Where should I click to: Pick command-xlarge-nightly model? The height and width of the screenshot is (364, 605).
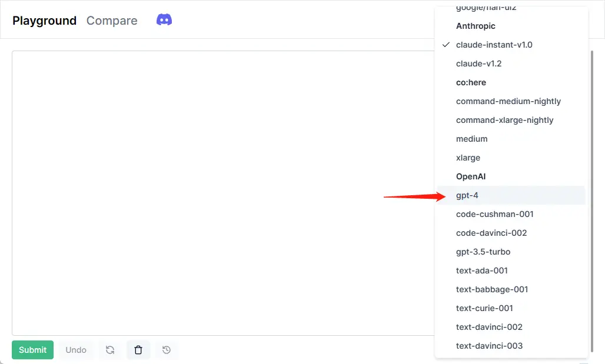tap(511, 120)
